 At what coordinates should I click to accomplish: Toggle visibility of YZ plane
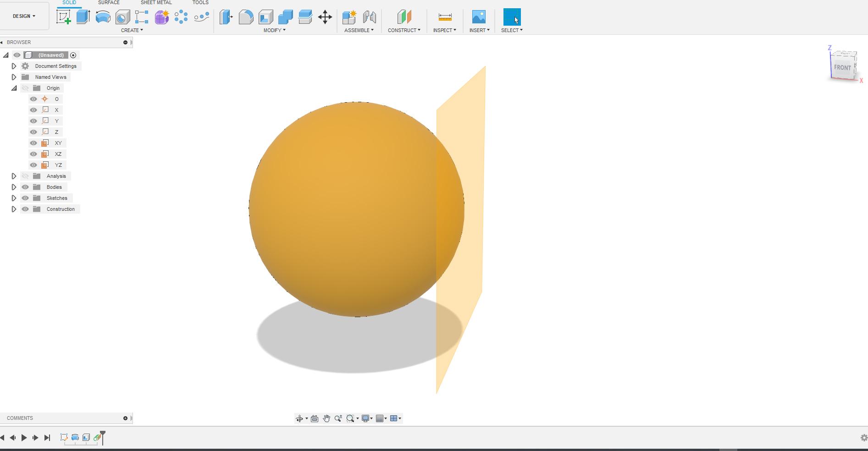pyautogui.click(x=33, y=165)
